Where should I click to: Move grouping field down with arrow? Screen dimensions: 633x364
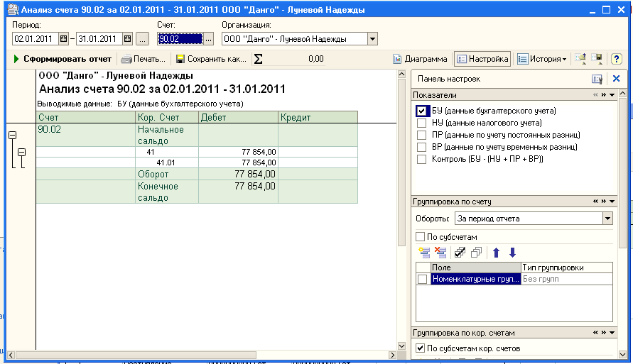click(512, 252)
